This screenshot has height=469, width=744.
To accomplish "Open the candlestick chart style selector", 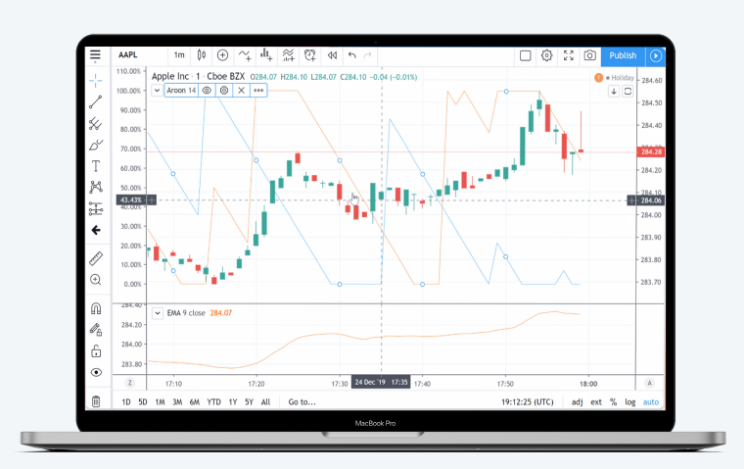I will pos(201,55).
